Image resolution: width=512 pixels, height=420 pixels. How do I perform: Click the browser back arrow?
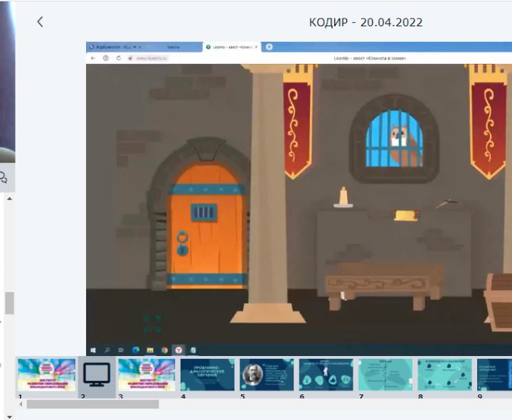click(93, 58)
